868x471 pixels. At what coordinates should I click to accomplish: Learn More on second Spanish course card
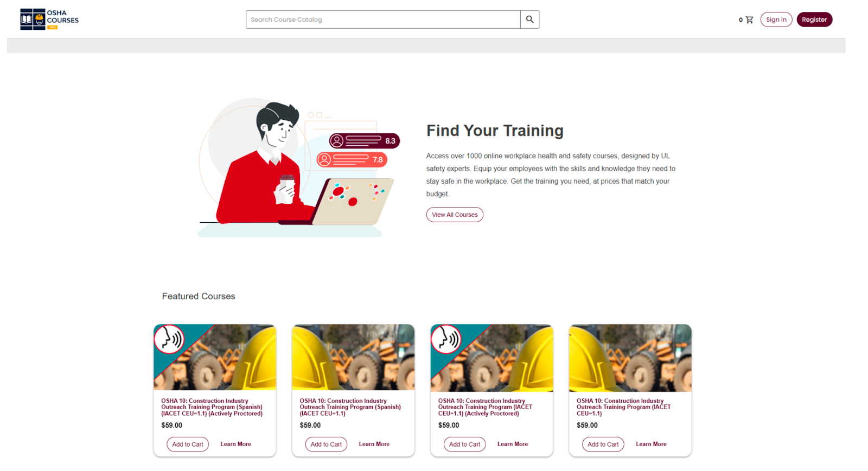374,444
